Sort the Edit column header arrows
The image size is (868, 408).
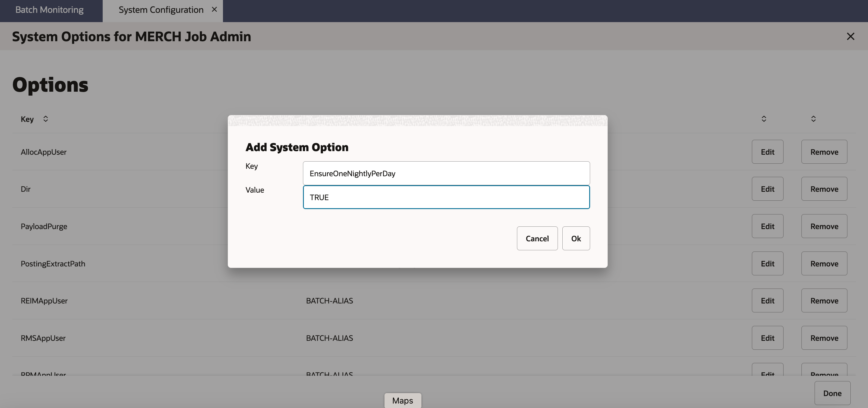click(x=764, y=119)
